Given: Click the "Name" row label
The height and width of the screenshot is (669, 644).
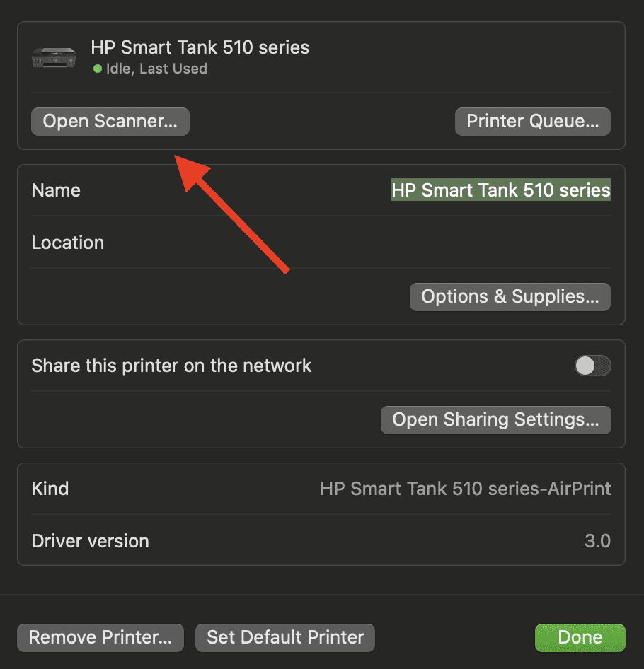Looking at the screenshot, I should click(56, 190).
